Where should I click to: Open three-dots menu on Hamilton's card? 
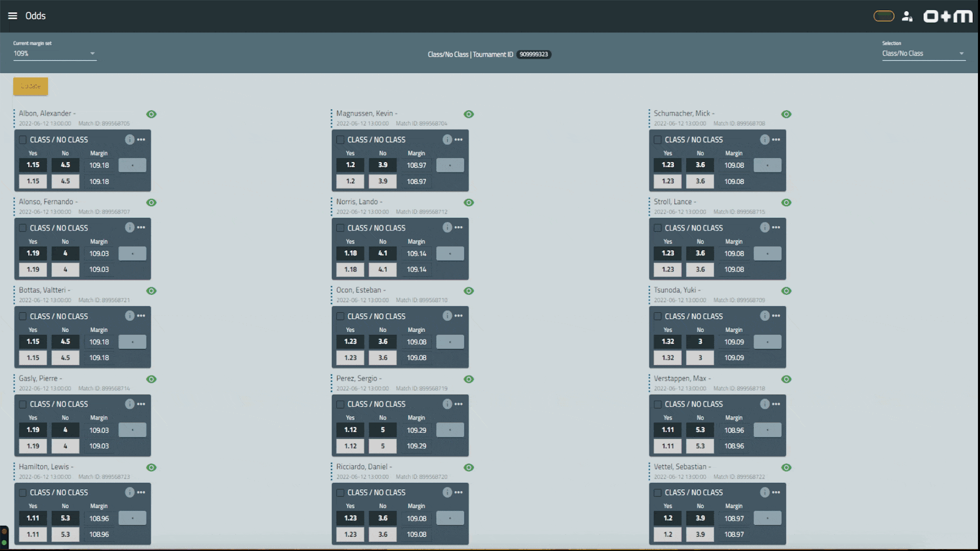click(141, 492)
